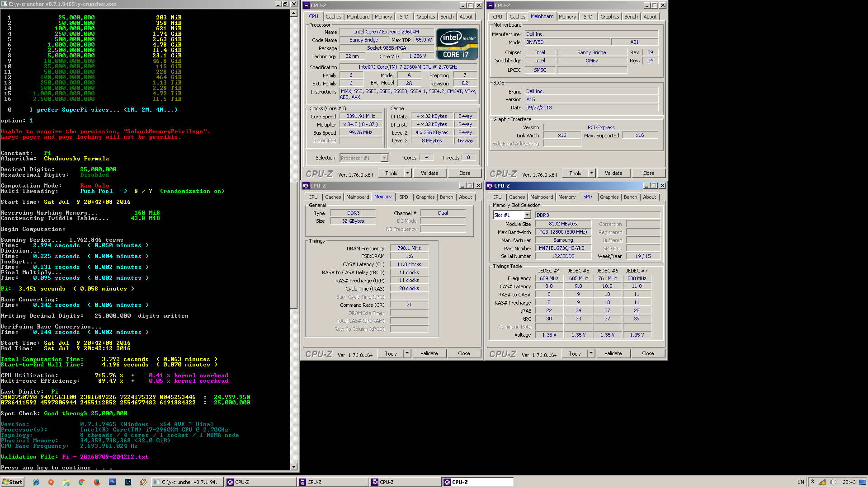868x488 pixels.
Task: Launch Google Chrome from the taskbar
Action: pyautogui.click(x=81, y=482)
